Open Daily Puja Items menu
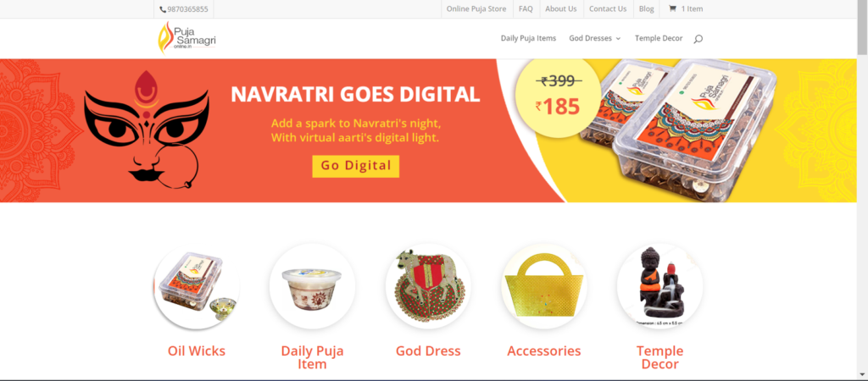This screenshot has width=868, height=381. coord(529,38)
